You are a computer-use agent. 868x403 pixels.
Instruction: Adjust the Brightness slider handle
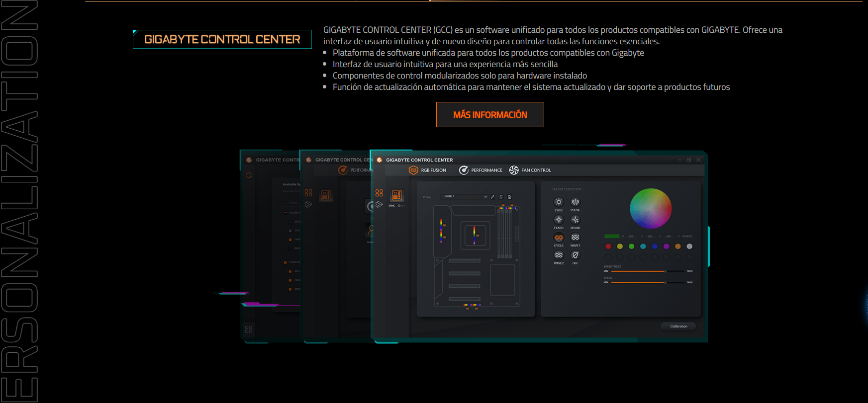coord(666,271)
